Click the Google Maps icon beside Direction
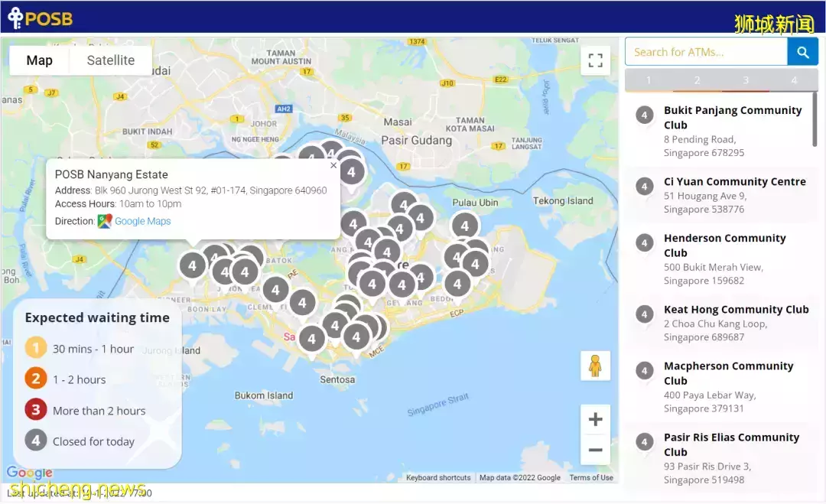826x504 pixels. (x=105, y=221)
